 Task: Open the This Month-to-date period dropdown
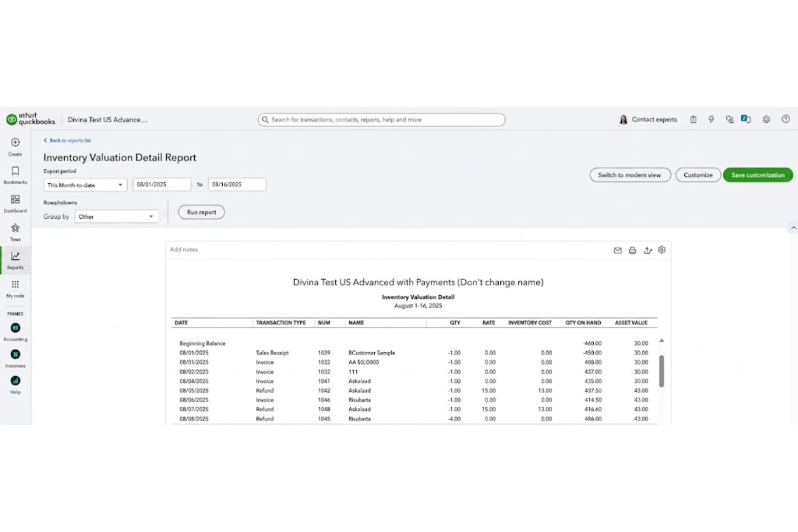click(85, 185)
